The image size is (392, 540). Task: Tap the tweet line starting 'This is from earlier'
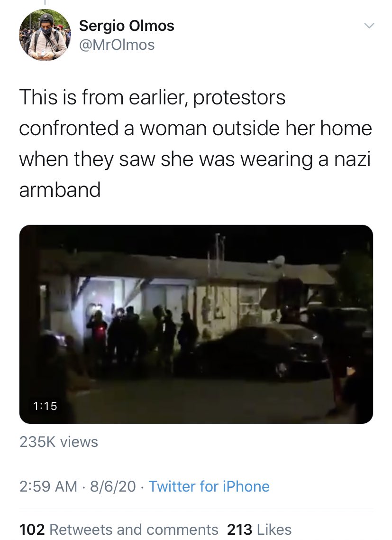152,97
